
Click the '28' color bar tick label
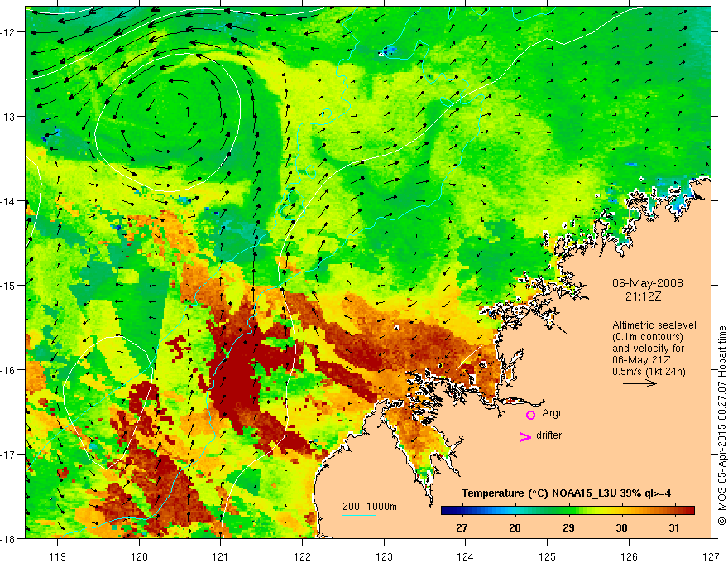pos(515,527)
